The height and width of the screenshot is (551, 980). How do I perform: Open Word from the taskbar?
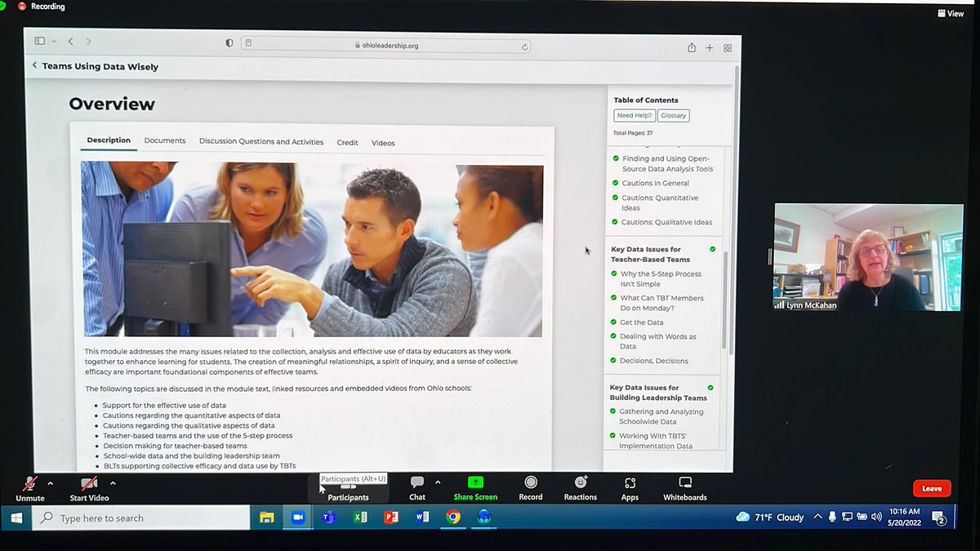tap(422, 517)
